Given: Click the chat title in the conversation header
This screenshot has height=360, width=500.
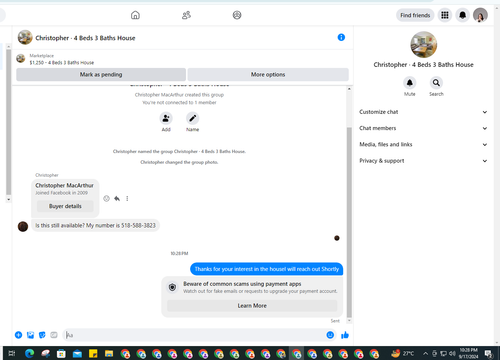Looking at the screenshot, I should coord(85,38).
